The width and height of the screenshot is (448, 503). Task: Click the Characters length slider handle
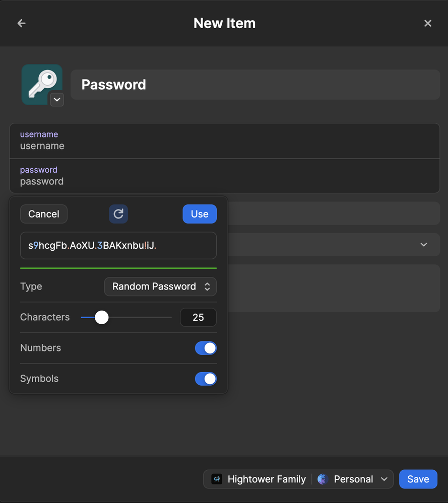[x=102, y=317]
